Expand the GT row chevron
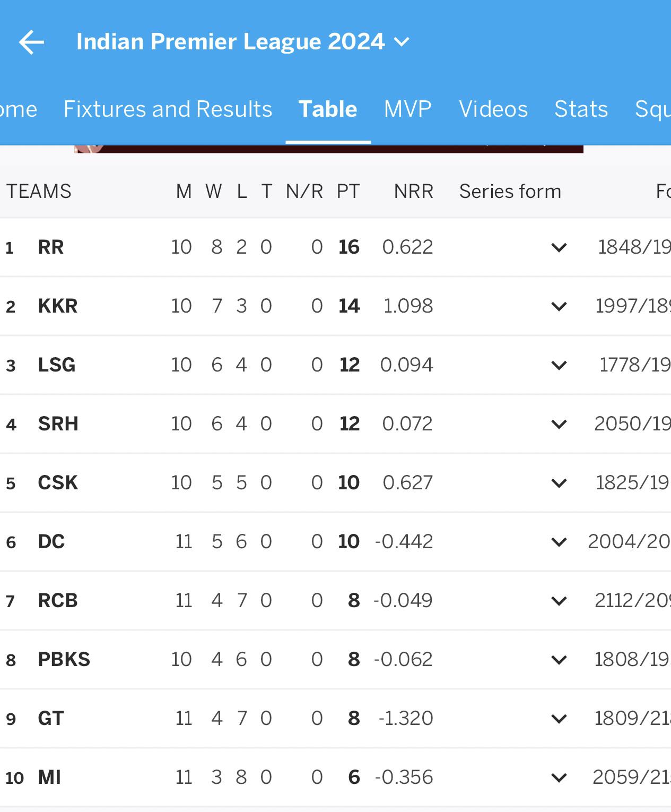The image size is (671, 812). [559, 719]
